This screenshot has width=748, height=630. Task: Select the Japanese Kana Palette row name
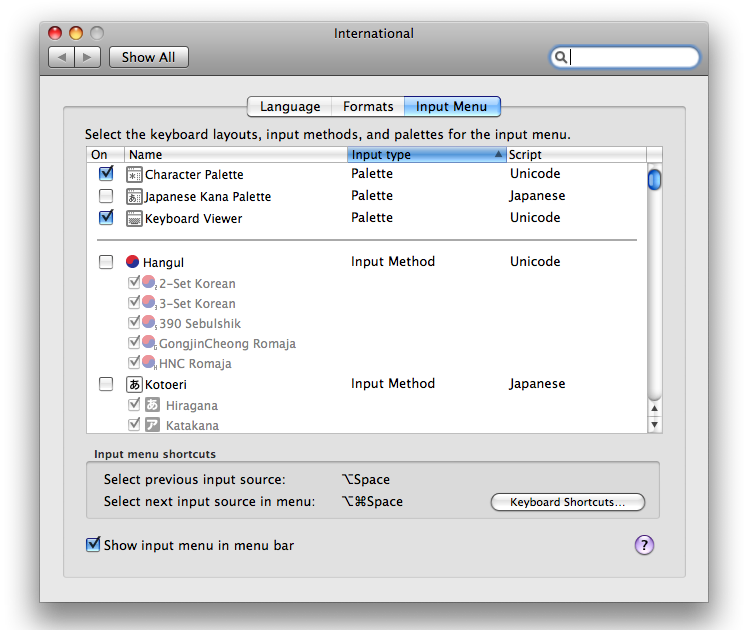[208, 196]
